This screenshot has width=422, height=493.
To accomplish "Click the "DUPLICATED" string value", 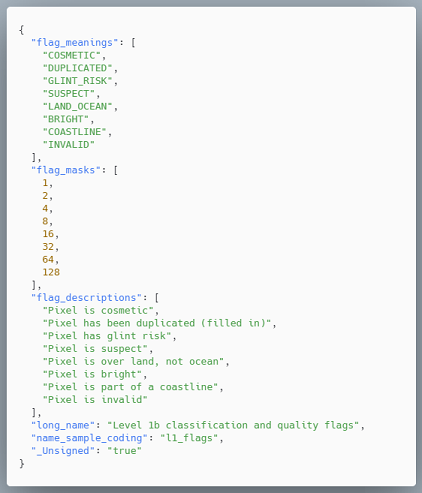I will click(77, 68).
